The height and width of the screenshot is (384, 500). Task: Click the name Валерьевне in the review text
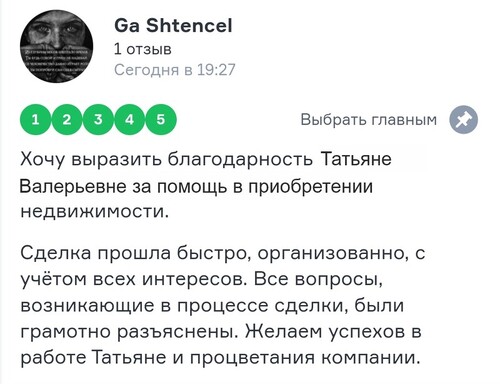point(73,186)
